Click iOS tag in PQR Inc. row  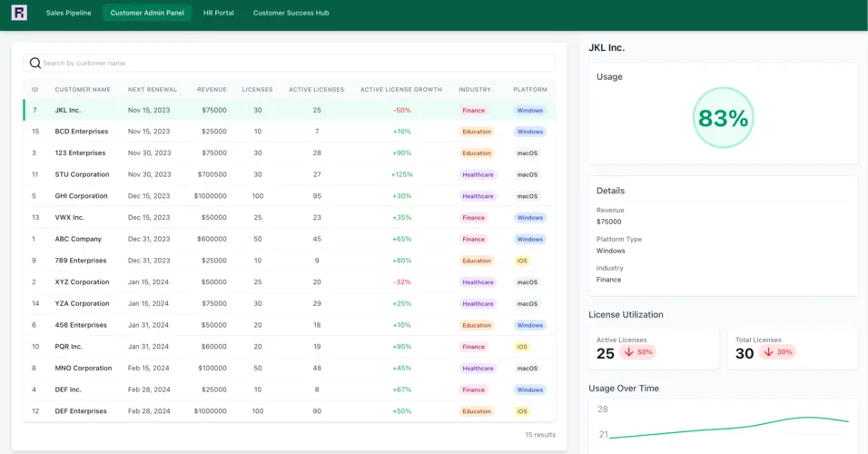click(x=522, y=347)
